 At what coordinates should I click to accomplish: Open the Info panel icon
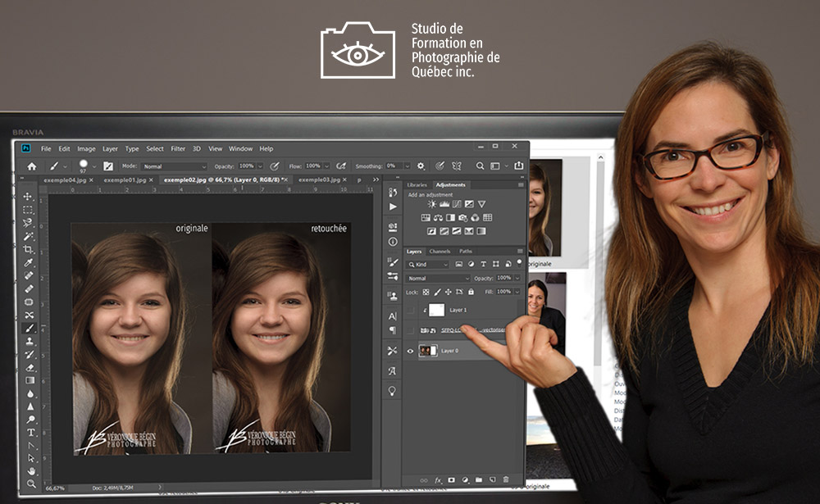[x=393, y=242]
